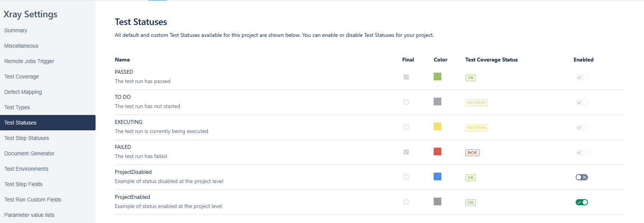
Task: Click the red FAILED color swatch
Action: point(438,151)
